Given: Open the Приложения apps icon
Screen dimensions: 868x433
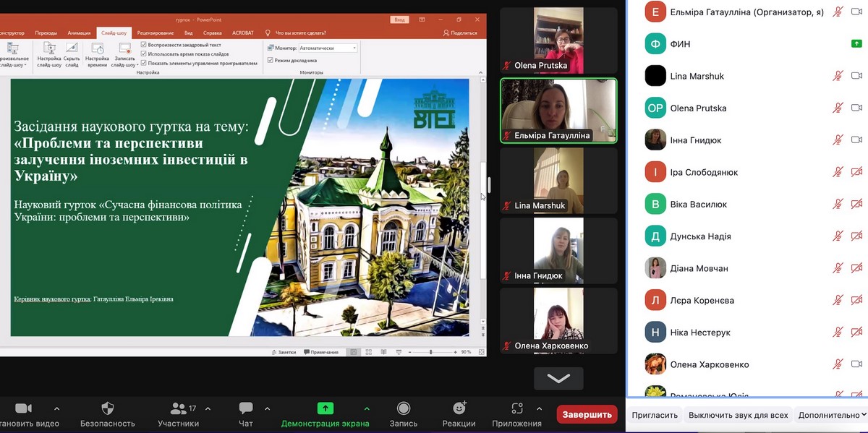Looking at the screenshot, I should pyautogui.click(x=516, y=409).
